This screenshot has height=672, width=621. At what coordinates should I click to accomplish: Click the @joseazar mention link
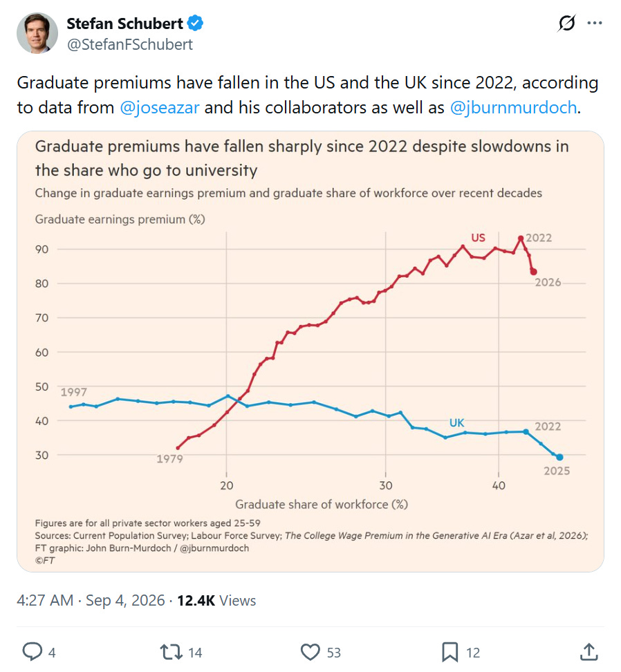tap(160, 108)
